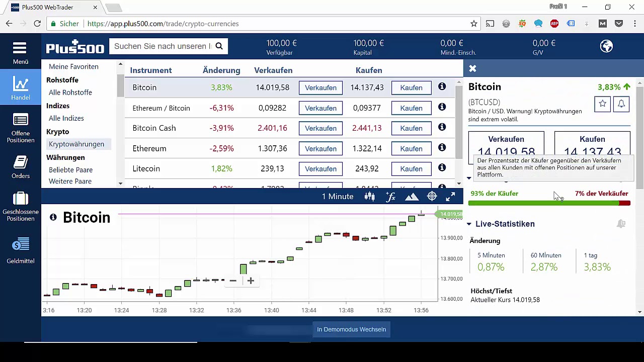The image size is (644, 362).
Task: Open the Handel trading section
Action: point(21,87)
